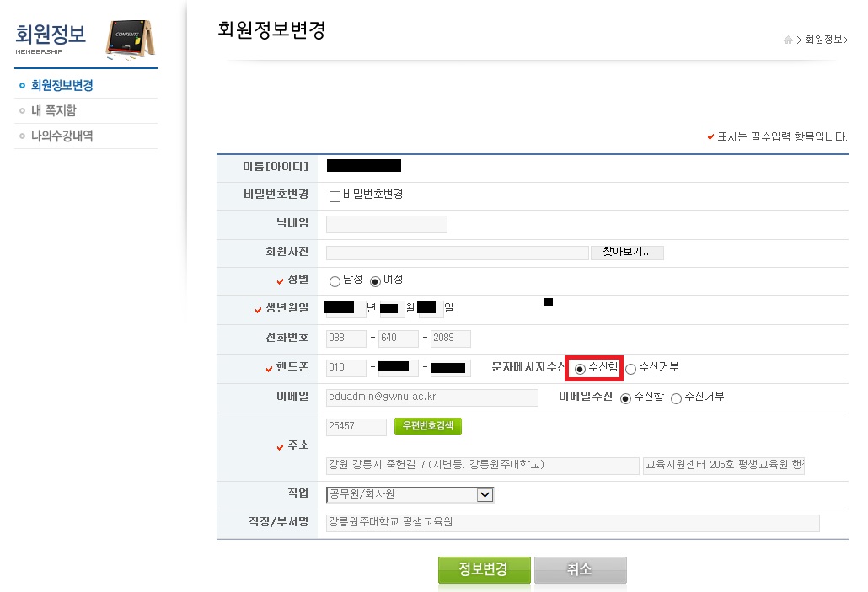Select the 남성 gender radio button

click(335, 281)
